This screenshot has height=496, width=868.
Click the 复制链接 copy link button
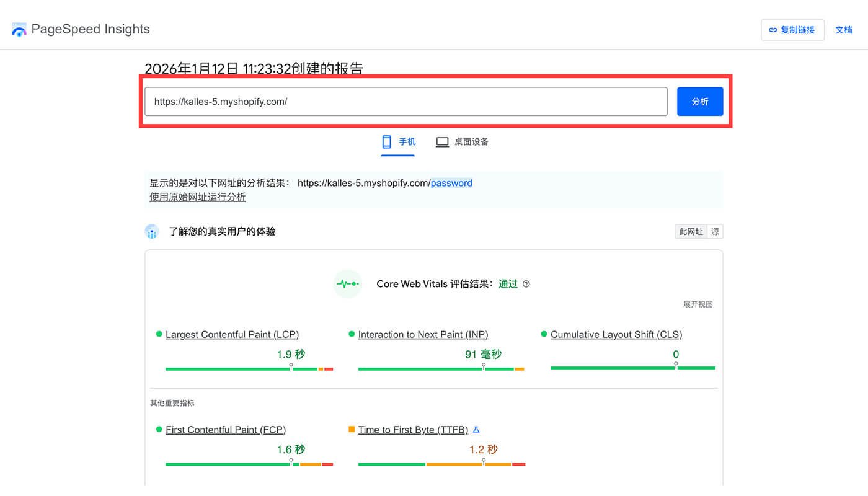click(x=792, y=30)
